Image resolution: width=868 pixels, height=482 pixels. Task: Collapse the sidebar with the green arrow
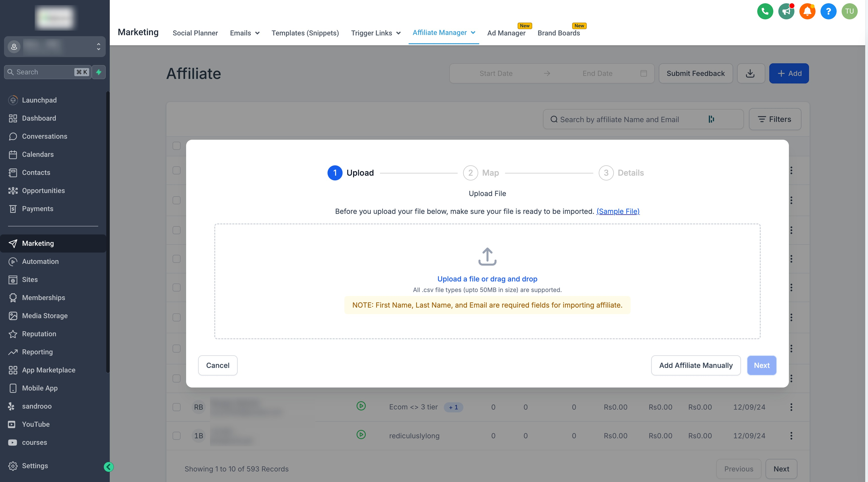(x=108, y=467)
